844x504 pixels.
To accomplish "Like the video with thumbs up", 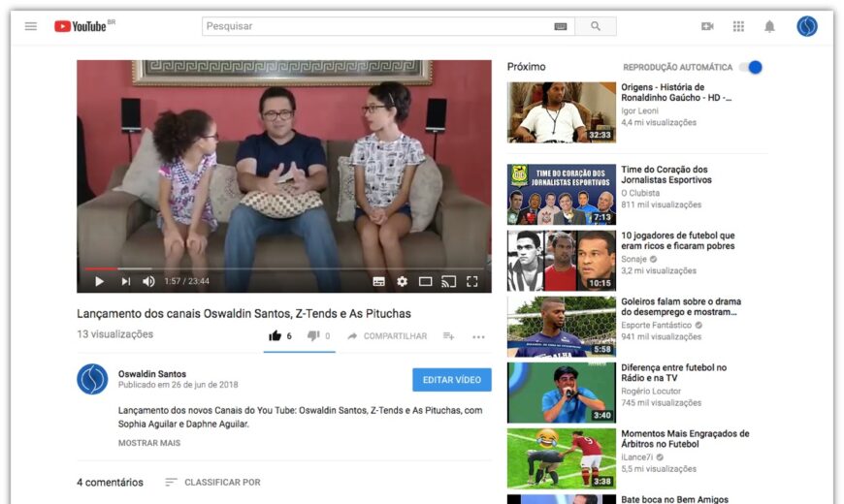I will click(276, 336).
